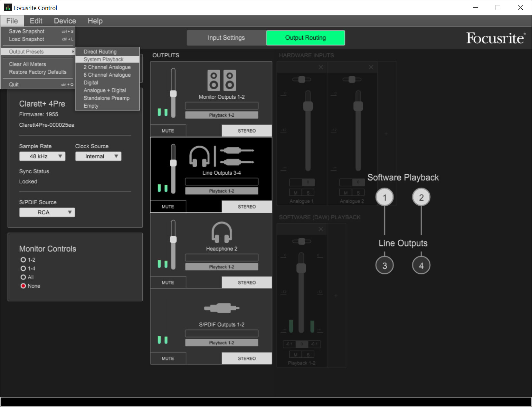Toggle STEREO on Line Outputs 3-4
The width and height of the screenshot is (532, 407).
pos(247,207)
